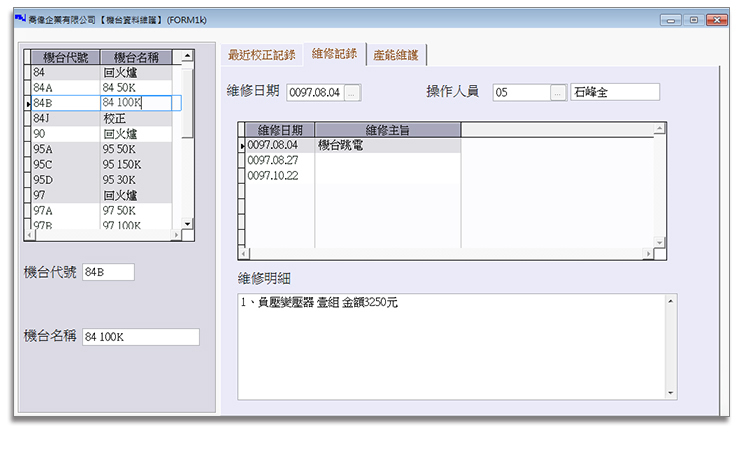The image size is (742, 472).
Task: Select machine 95C in the 機台 list
Action: click(x=60, y=164)
